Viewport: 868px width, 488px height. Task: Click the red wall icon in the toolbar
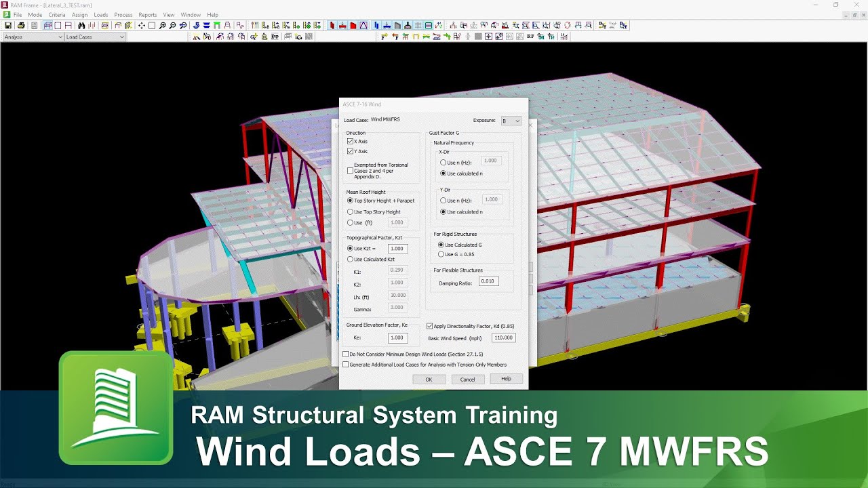[353, 26]
